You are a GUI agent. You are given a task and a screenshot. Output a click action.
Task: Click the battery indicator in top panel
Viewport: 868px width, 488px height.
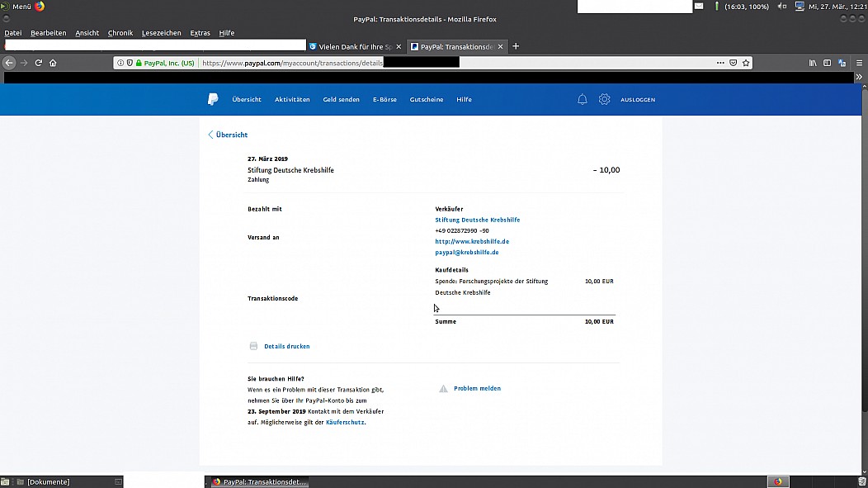pos(717,6)
